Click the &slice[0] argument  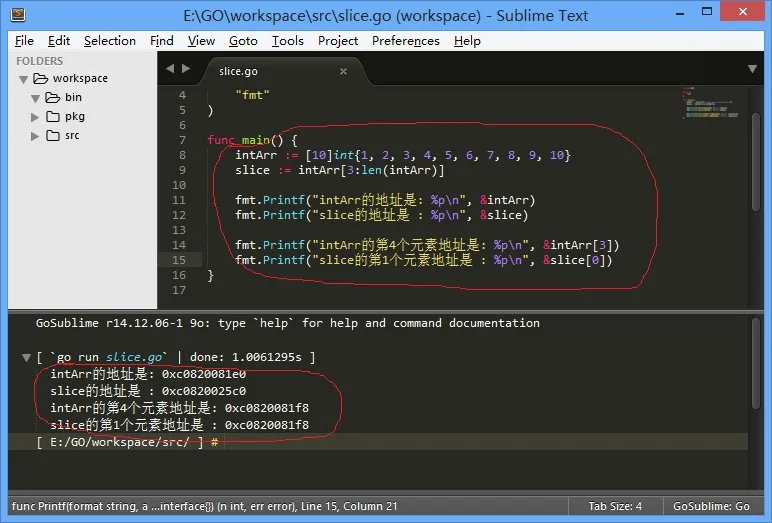(574, 260)
